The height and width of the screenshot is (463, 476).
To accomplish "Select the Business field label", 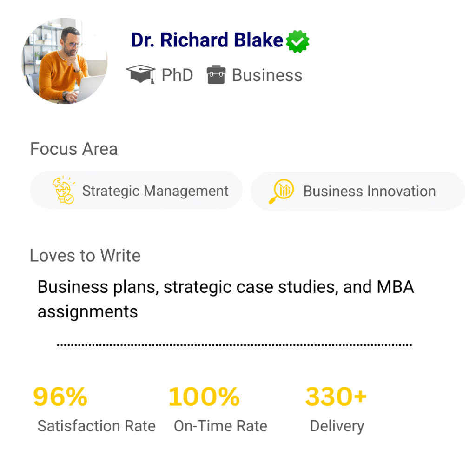I will (267, 75).
